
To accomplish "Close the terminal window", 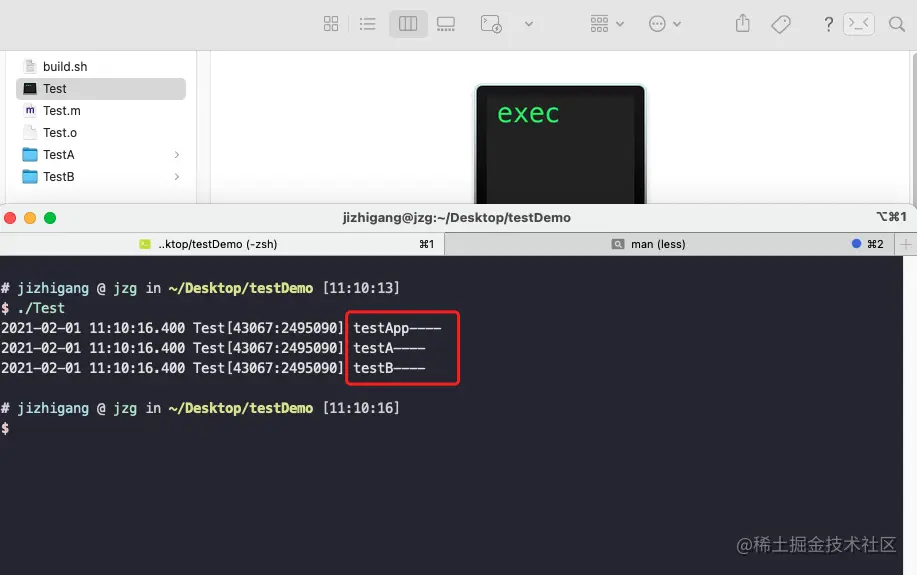I will [10, 218].
